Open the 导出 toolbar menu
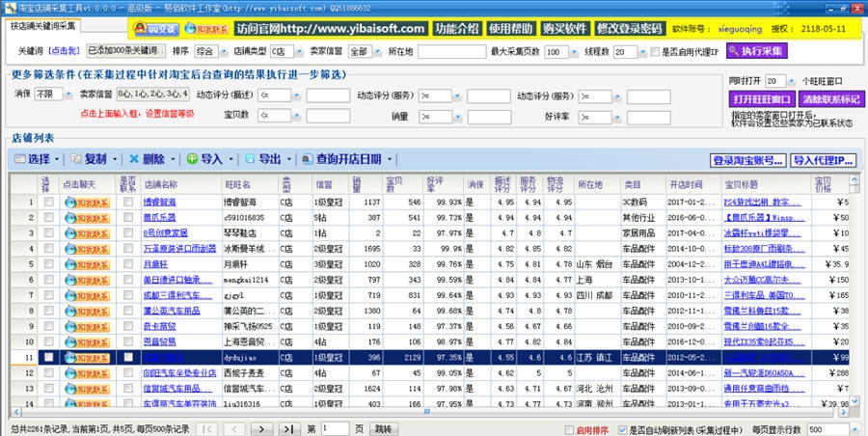The image size is (868, 436). pyautogui.click(x=268, y=159)
